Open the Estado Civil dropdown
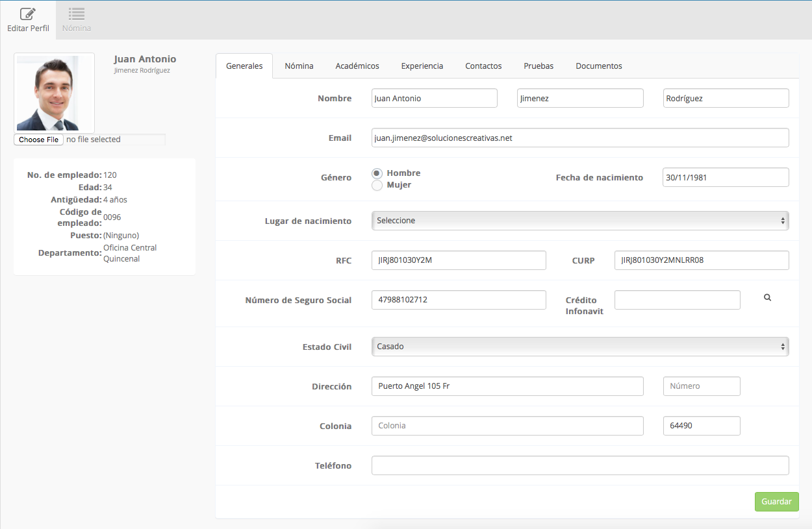Image resolution: width=812 pixels, height=529 pixels. click(580, 347)
